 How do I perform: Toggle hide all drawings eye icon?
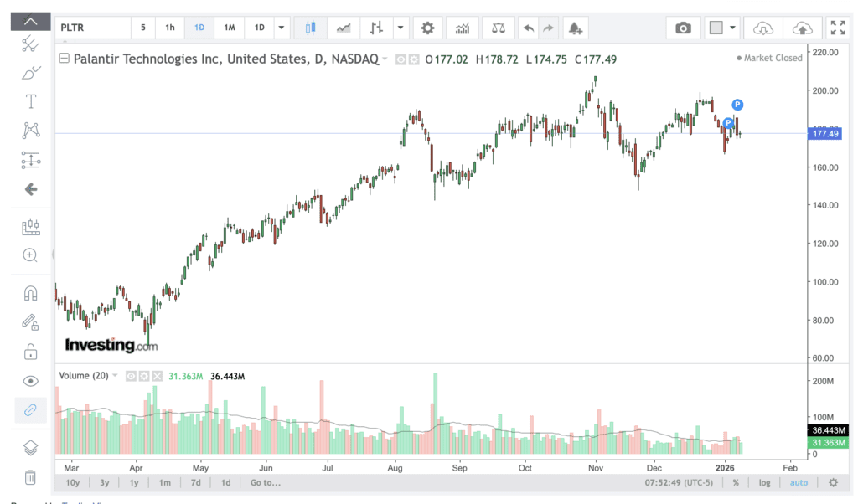pos(31,381)
